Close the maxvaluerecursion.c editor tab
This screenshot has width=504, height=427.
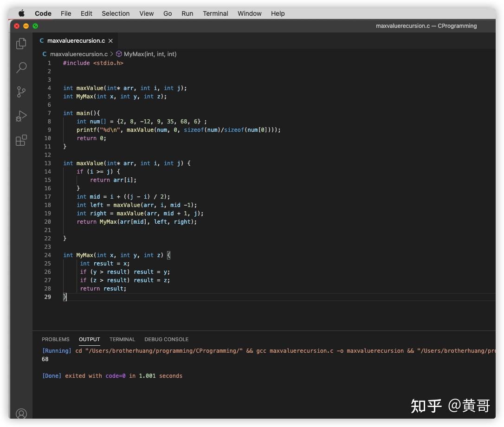point(110,41)
